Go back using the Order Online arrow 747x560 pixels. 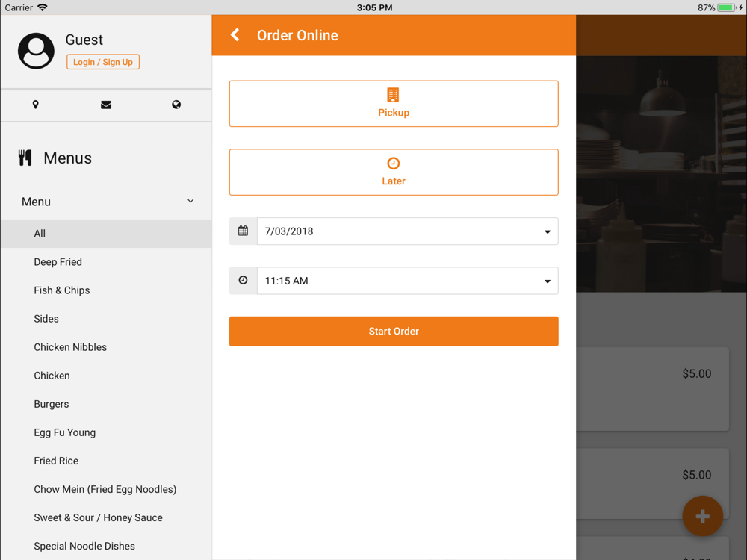[235, 35]
